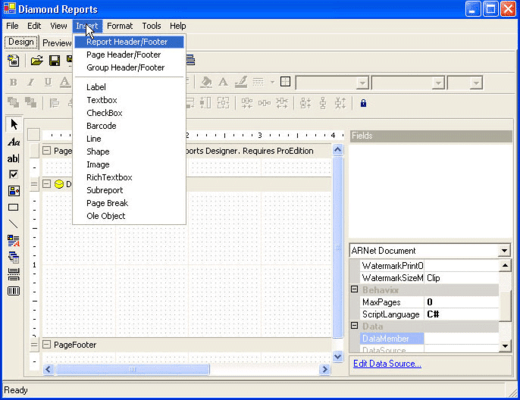Click the borders grid icon
Image resolution: width=520 pixels, height=400 pixels.
pyautogui.click(x=285, y=82)
